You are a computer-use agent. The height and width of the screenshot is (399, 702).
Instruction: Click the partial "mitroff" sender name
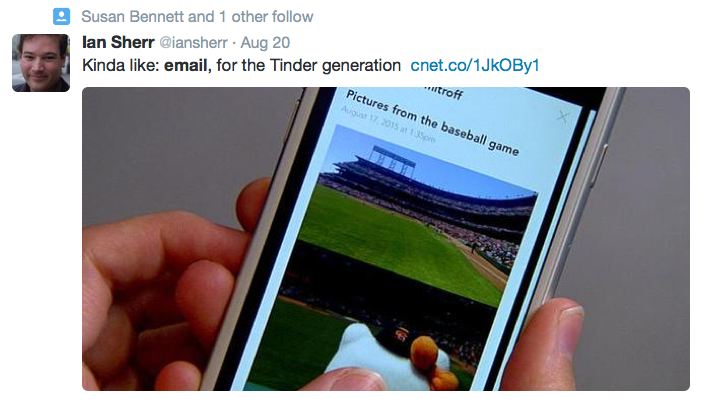(443, 91)
